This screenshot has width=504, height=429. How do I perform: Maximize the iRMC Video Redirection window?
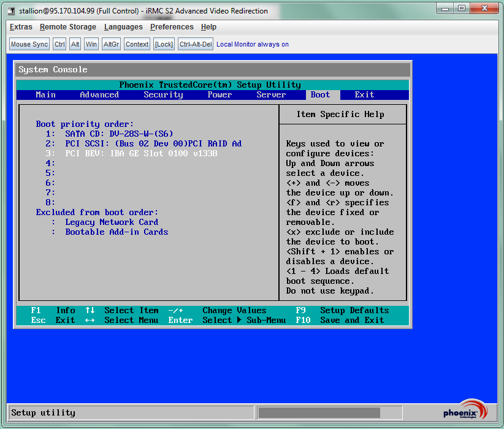coord(462,9)
